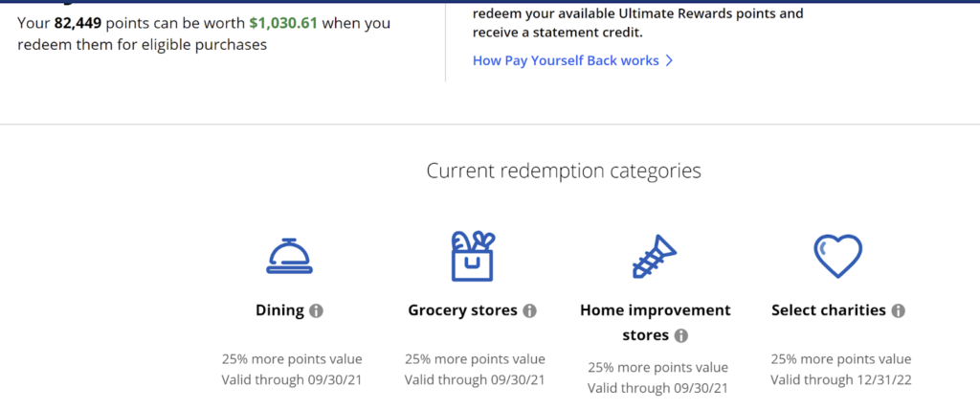The height and width of the screenshot is (411, 980).
Task: Choose the Home improvement stores label
Action: tap(655, 323)
